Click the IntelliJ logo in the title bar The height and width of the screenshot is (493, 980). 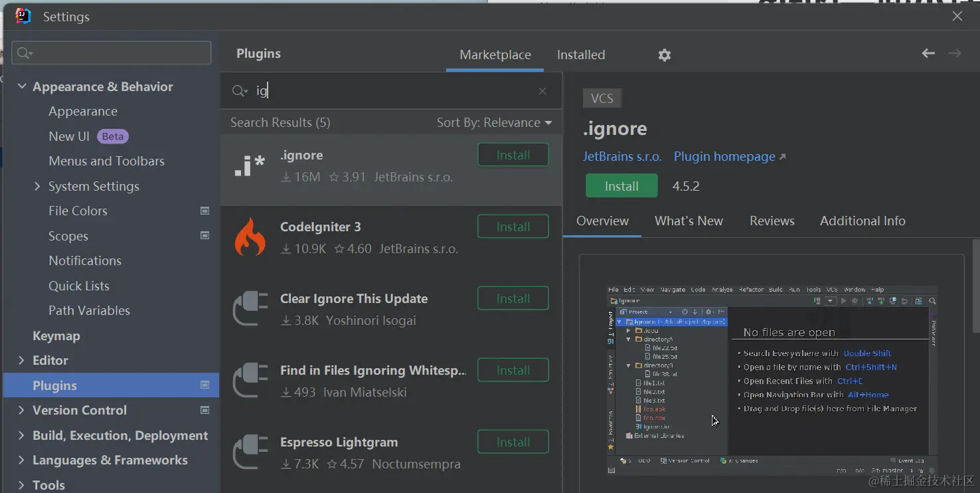23,16
